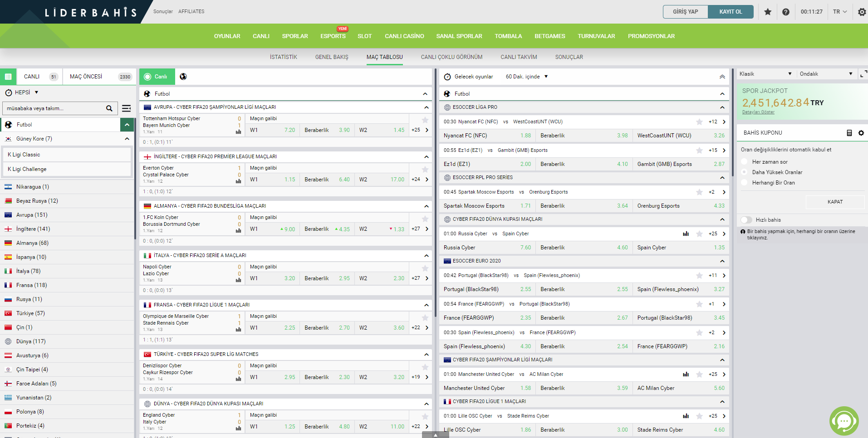This screenshot has height=438, width=868.
Task: Favorite the Denizlispor Cyber match star
Action: point(425,367)
